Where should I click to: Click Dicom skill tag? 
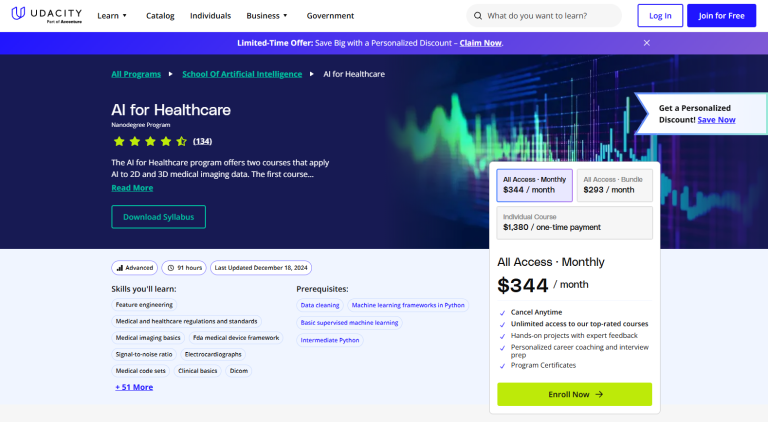(239, 371)
